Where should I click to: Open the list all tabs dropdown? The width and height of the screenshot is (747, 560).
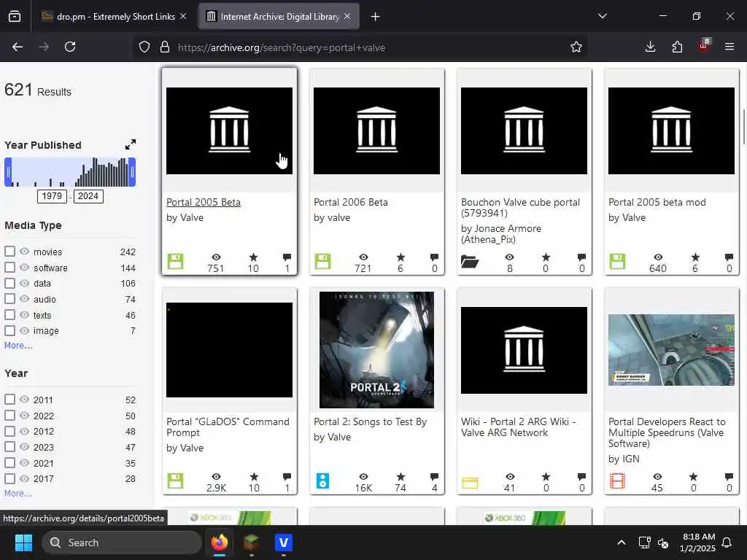click(x=602, y=16)
